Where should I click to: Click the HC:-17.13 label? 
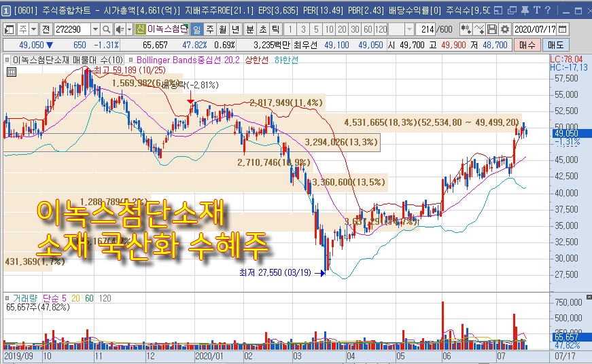coord(569,67)
